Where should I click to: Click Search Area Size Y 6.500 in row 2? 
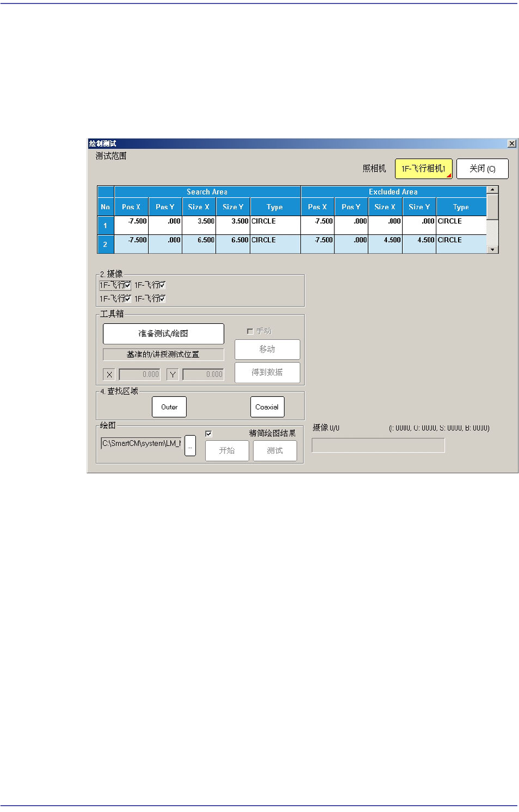coord(232,244)
